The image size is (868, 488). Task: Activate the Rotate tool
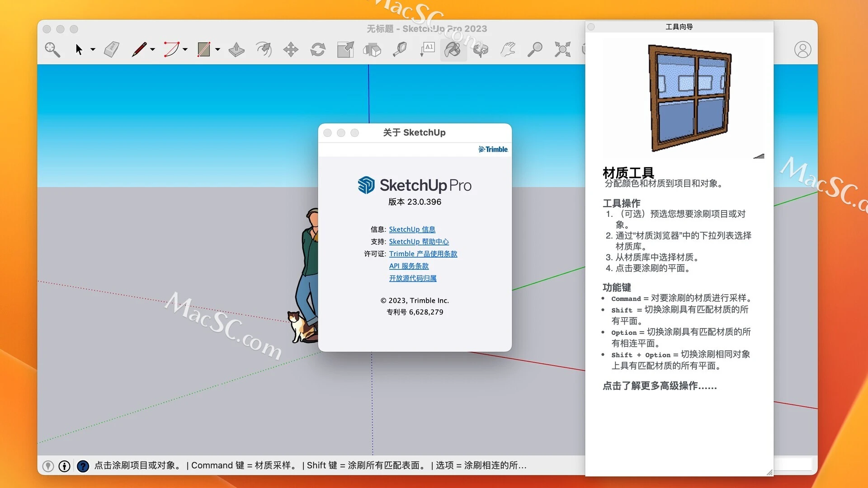coord(318,50)
